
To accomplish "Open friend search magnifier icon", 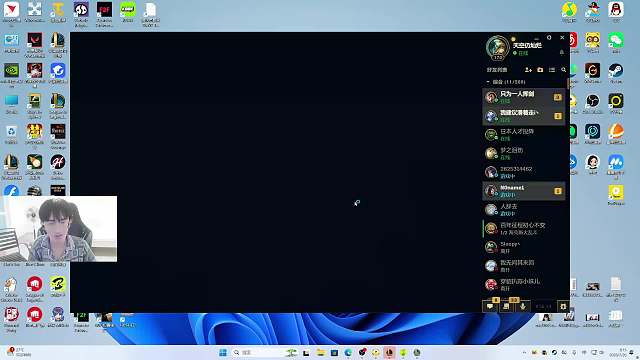I will tap(564, 70).
